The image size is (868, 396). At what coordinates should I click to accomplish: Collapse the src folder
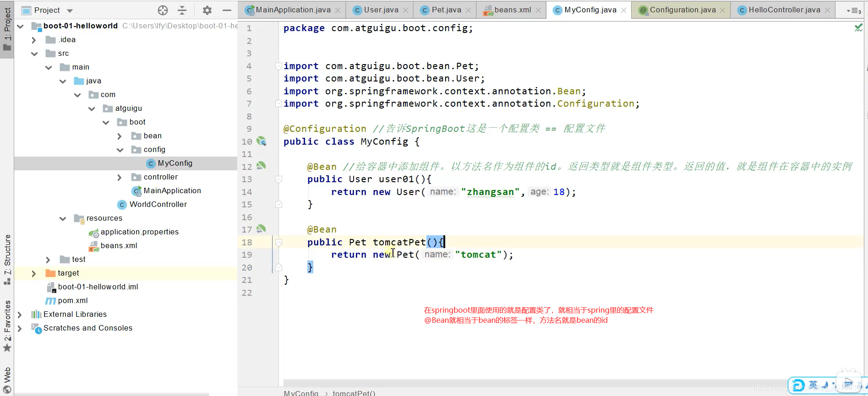point(34,54)
